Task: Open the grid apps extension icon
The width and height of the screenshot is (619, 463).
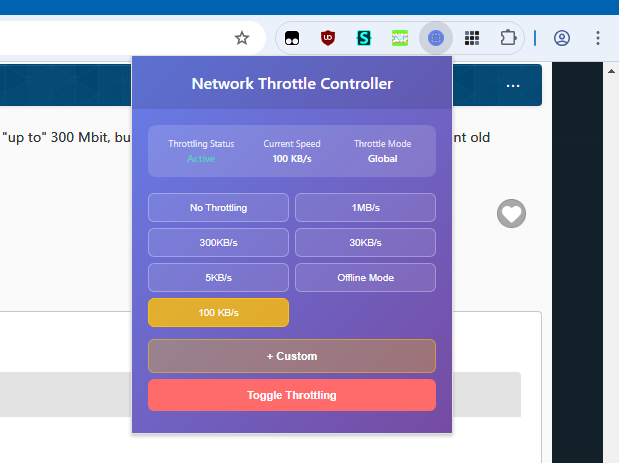Action: click(x=472, y=38)
